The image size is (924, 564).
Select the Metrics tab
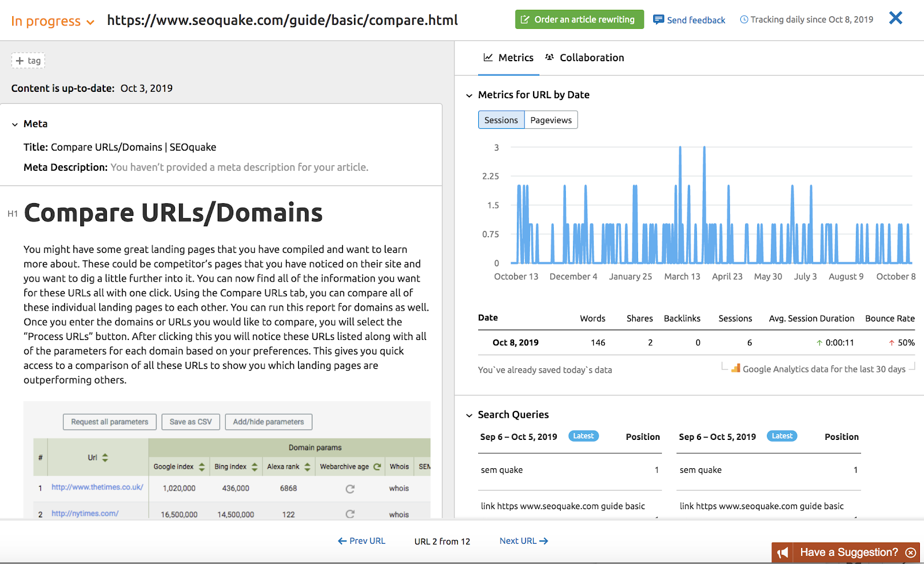(x=508, y=58)
